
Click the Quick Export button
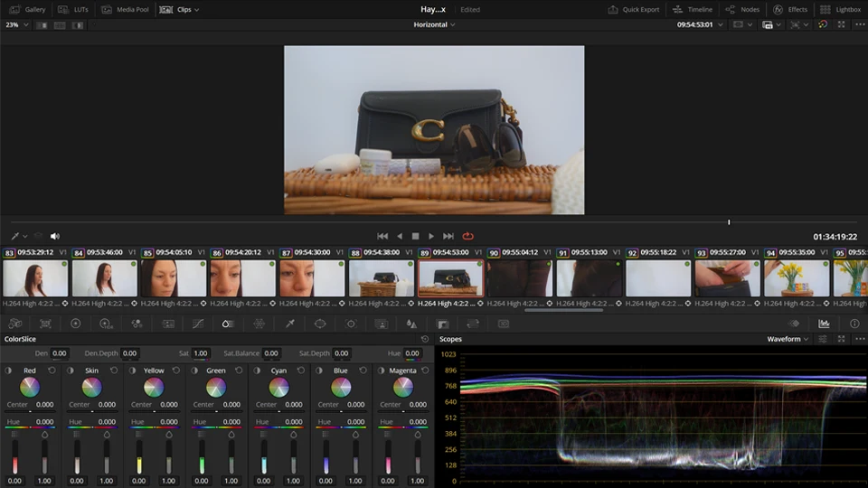point(634,9)
